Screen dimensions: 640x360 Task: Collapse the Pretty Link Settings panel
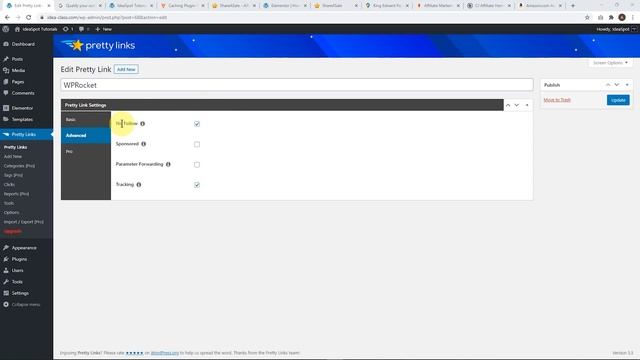coord(527,105)
